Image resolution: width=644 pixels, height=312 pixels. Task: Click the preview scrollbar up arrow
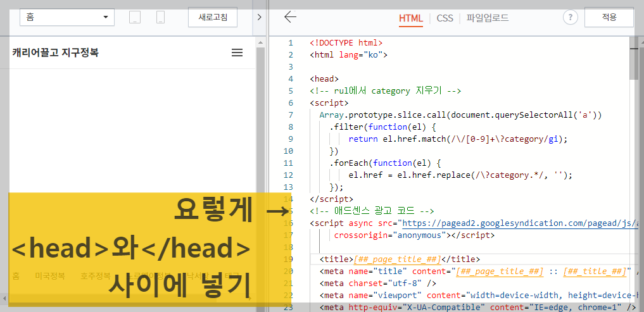pos(260,42)
